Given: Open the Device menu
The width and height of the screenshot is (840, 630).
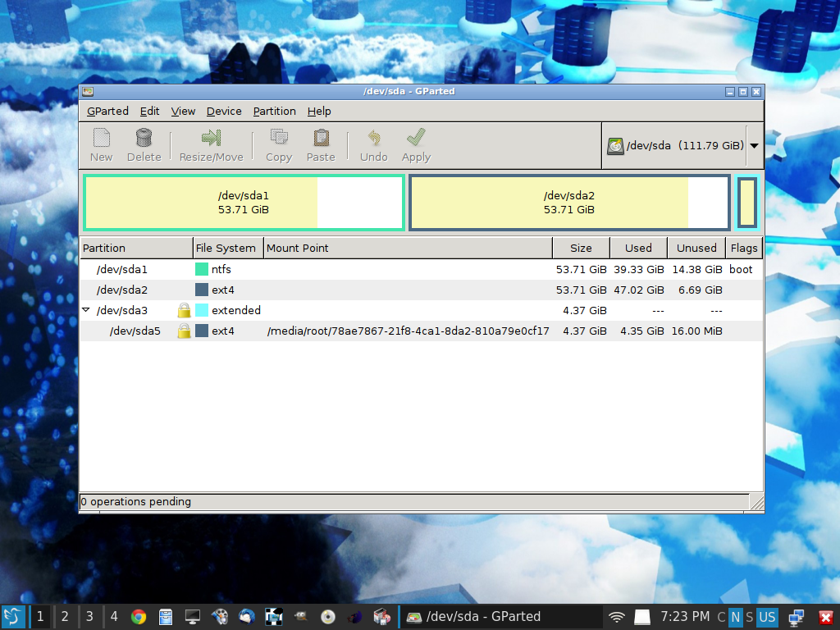Looking at the screenshot, I should [224, 112].
